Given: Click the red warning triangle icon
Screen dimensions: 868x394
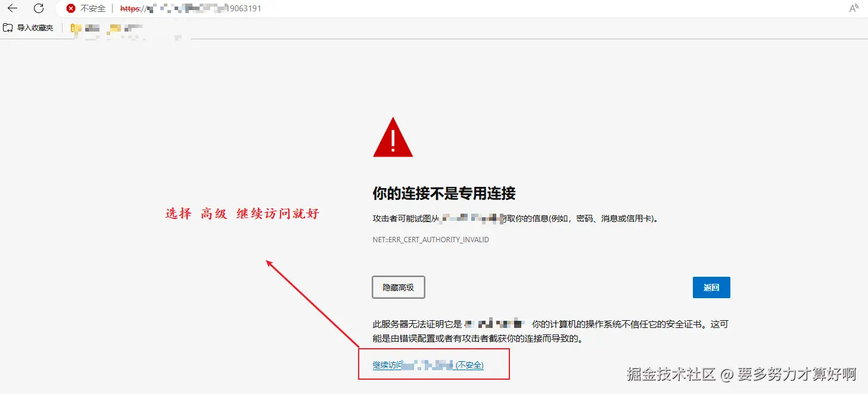Looking at the screenshot, I should click(x=393, y=137).
